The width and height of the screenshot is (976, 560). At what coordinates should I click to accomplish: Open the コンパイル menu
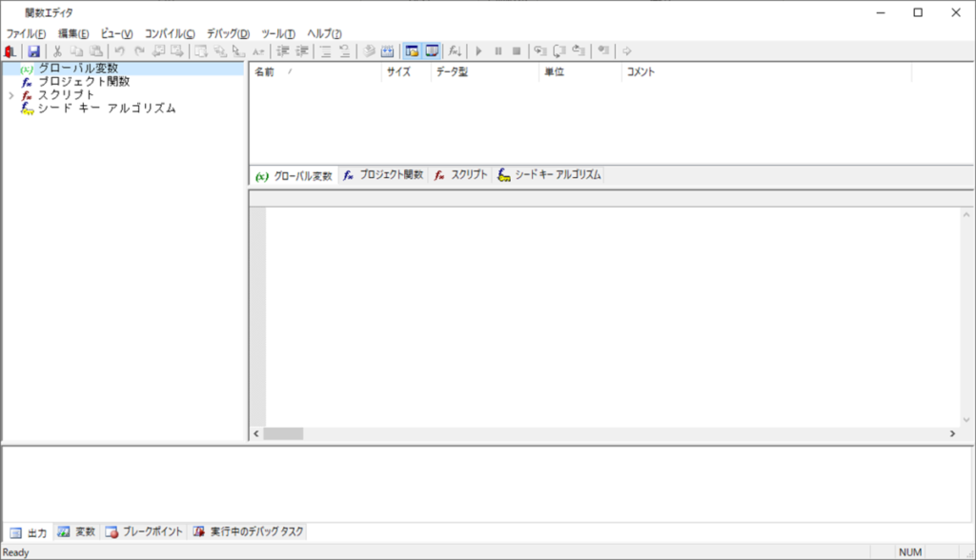pyautogui.click(x=170, y=33)
